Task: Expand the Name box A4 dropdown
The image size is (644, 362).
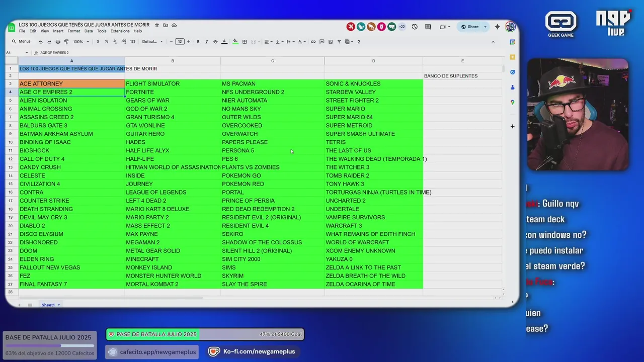Action: [x=27, y=53]
